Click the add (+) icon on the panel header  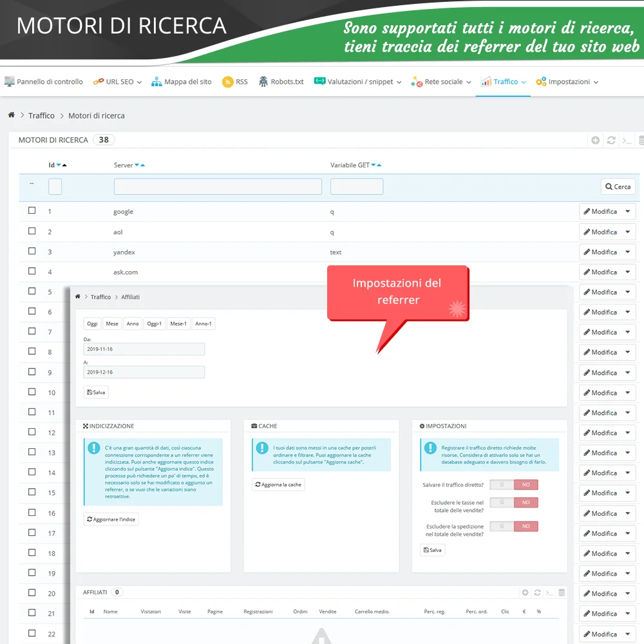point(595,140)
